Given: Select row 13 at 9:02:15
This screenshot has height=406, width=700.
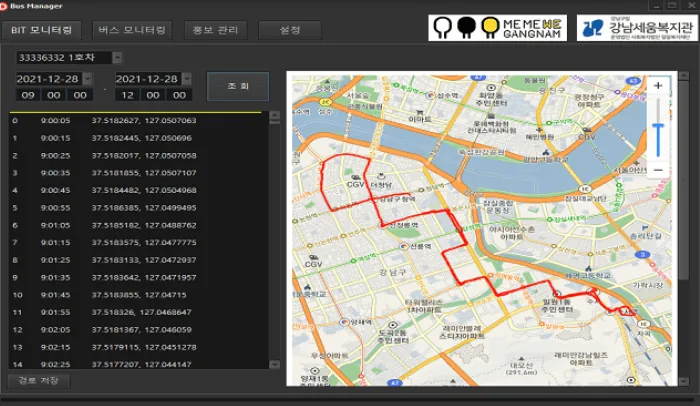Looking at the screenshot, I should point(138,347).
